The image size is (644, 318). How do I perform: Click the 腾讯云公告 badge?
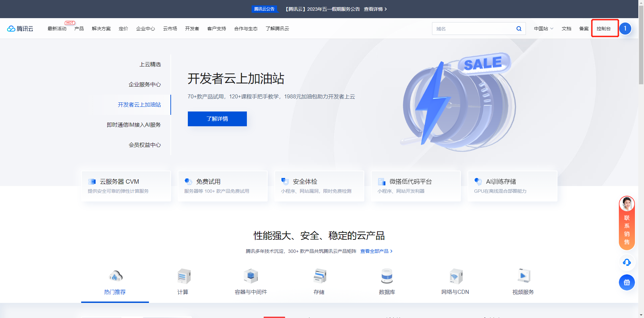tap(264, 9)
